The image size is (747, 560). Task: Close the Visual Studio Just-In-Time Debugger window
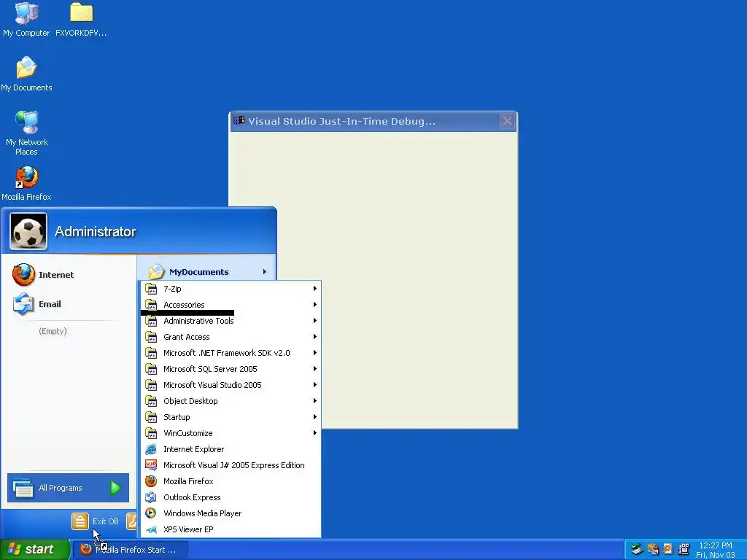tap(507, 121)
